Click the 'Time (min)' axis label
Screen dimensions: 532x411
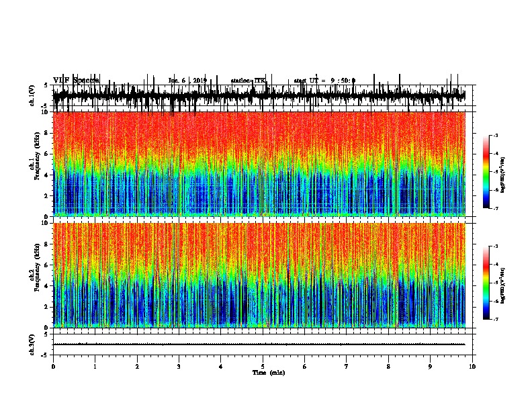(x=269, y=373)
